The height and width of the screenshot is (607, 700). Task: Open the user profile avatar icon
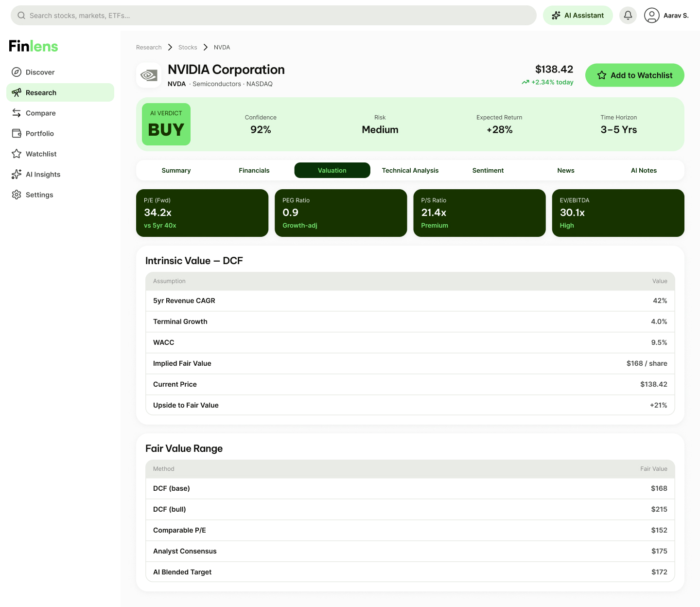[652, 16]
